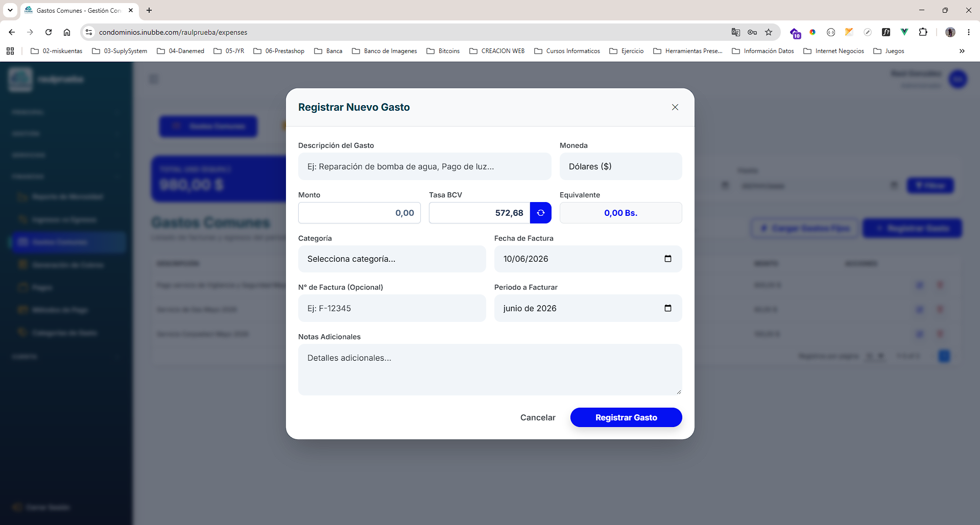Viewport: 980px width, 525px height.
Task: Edit the Tasa BCV value field
Action: click(x=480, y=213)
